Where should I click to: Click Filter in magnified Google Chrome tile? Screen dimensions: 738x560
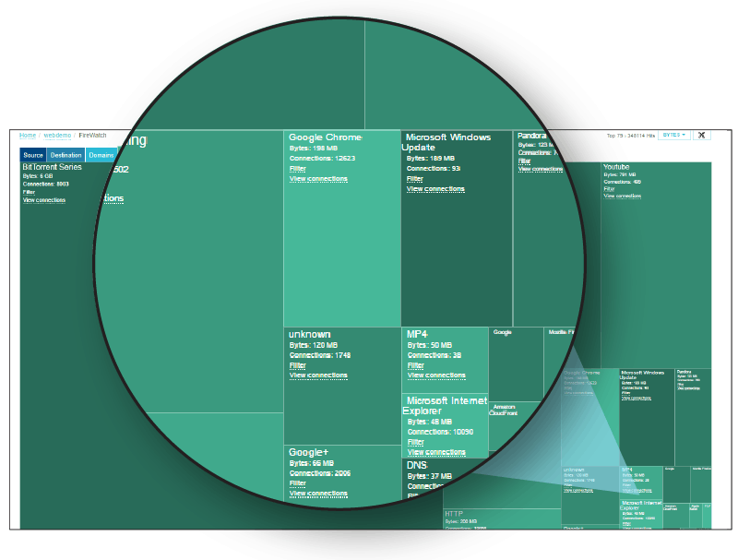point(298,169)
